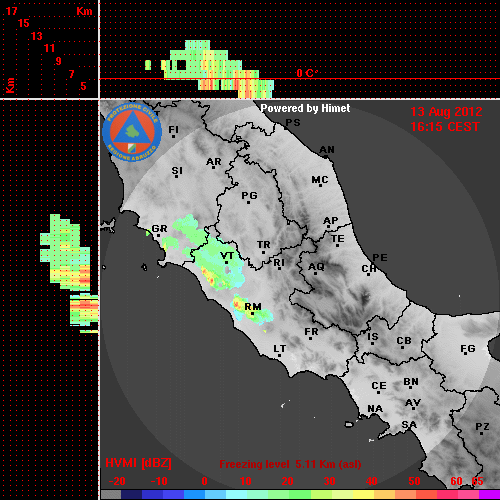The height and width of the screenshot is (500, 500).
Task: Click the IS city label
Action: pyautogui.click(x=373, y=337)
